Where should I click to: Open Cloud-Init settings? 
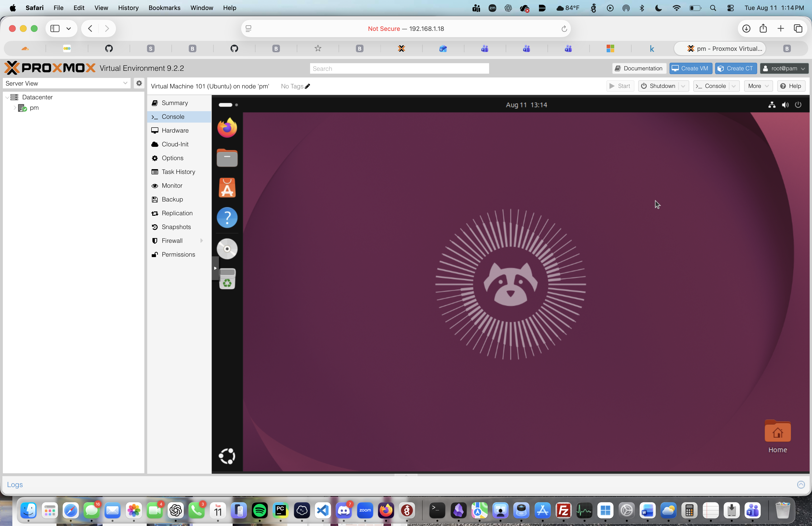point(179,144)
